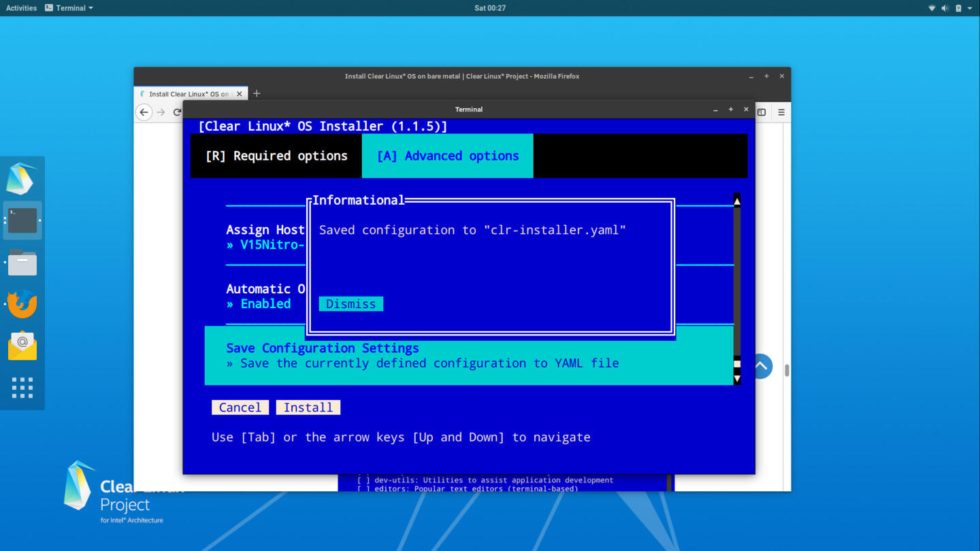This screenshot has height=551, width=980.
Task: Click the installer scrollbar up arrow
Action: click(737, 201)
